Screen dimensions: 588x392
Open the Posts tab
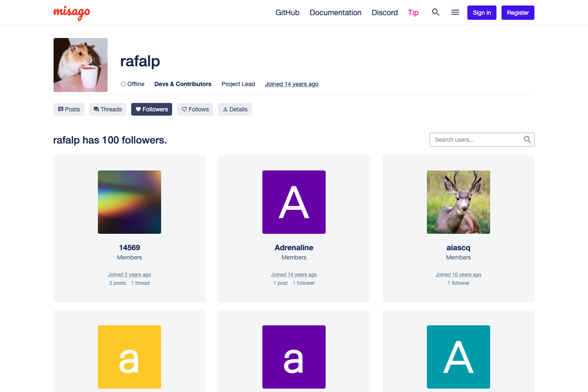(69, 109)
